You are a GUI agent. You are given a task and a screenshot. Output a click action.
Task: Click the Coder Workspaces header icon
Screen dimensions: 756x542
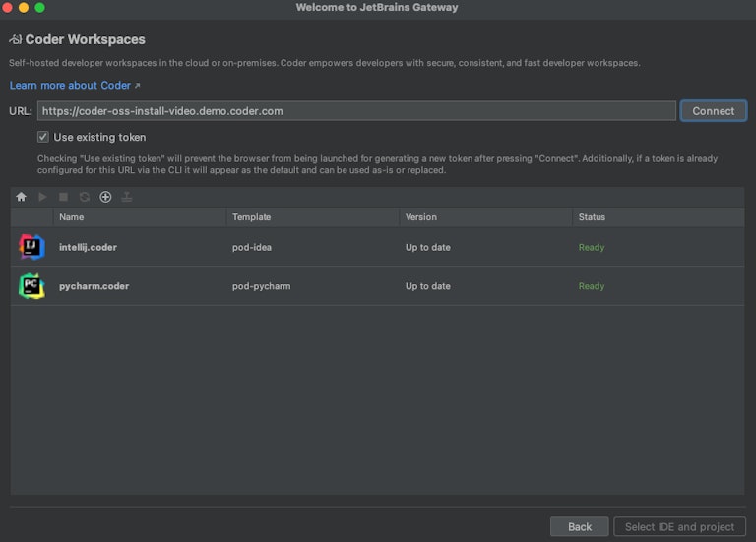(x=16, y=40)
